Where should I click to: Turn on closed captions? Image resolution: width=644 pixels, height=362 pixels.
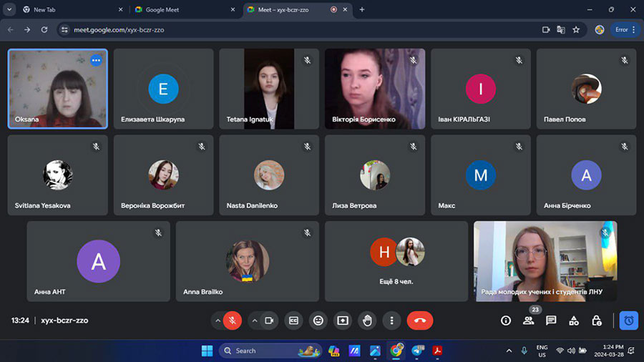pyautogui.click(x=293, y=321)
